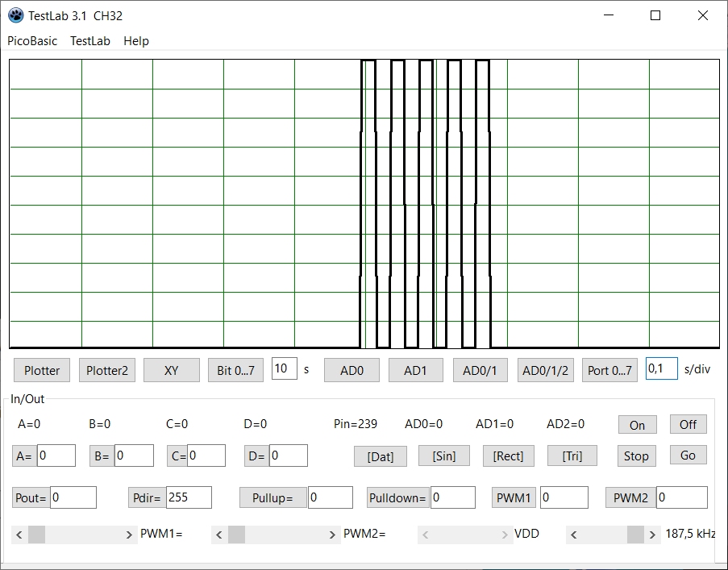Open the TestLab menu
The width and height of the screenshot is (728, 570).
(90, 40)
